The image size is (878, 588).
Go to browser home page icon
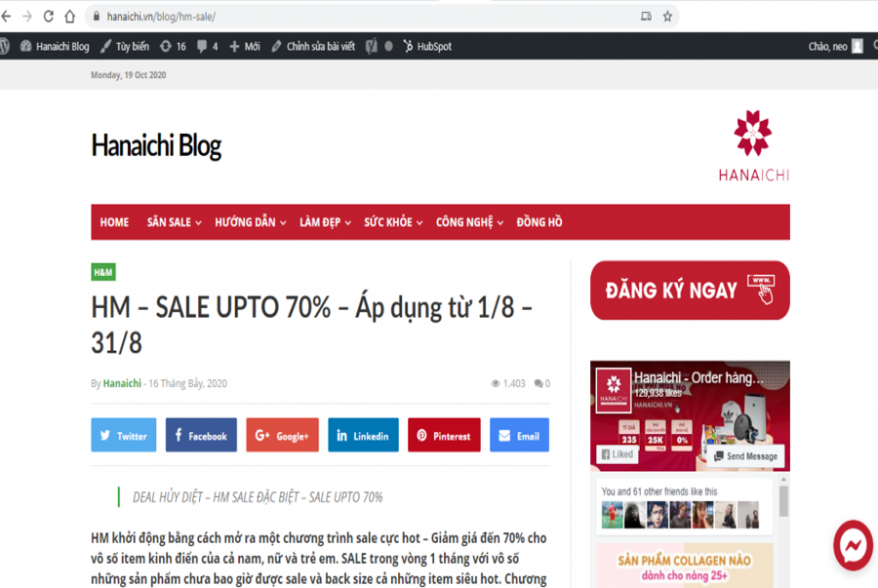tap(69, 17)
